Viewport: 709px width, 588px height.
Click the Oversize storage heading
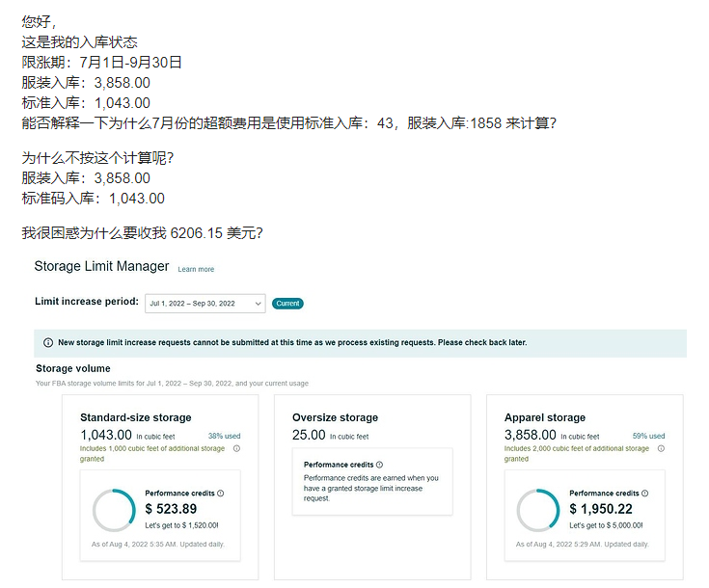pos(335,417)
